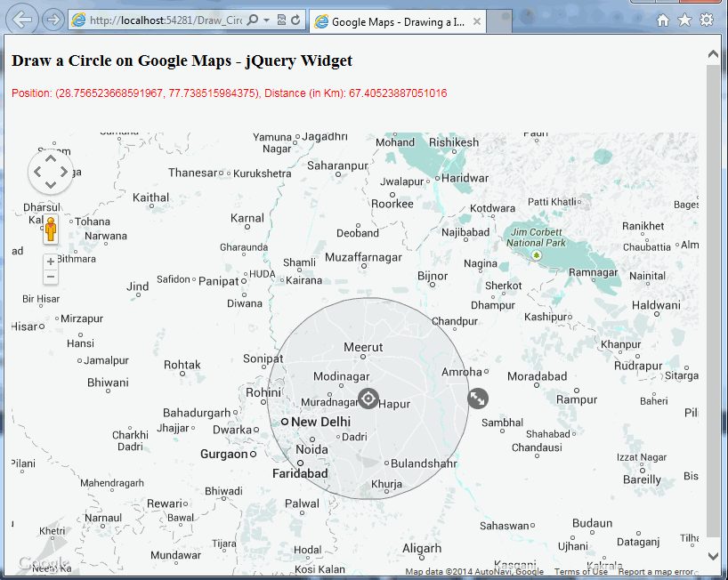The width and height of the screenshot is (728, 580).
Task: Click the Muzaffarnagar city label
Action: pyautogui.click(x=363, y=257)
